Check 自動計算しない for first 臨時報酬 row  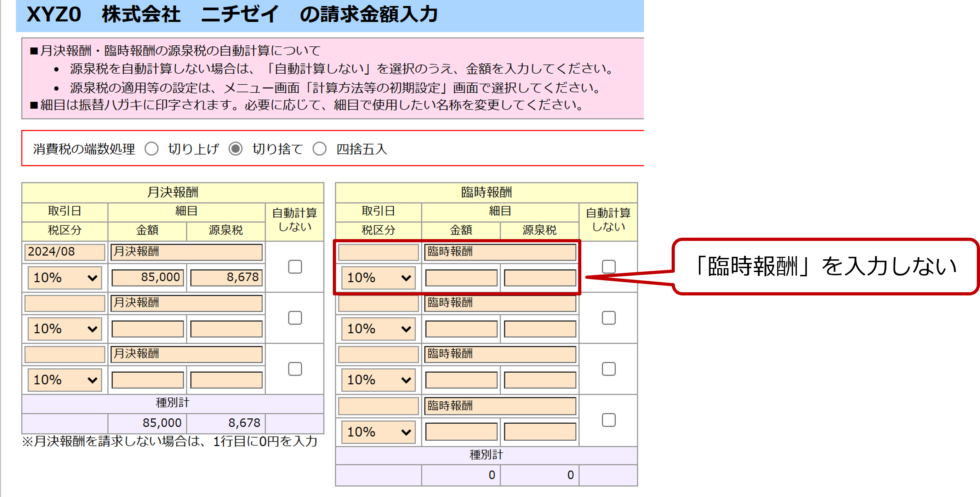pyautogui.click(x=608, y=267)
